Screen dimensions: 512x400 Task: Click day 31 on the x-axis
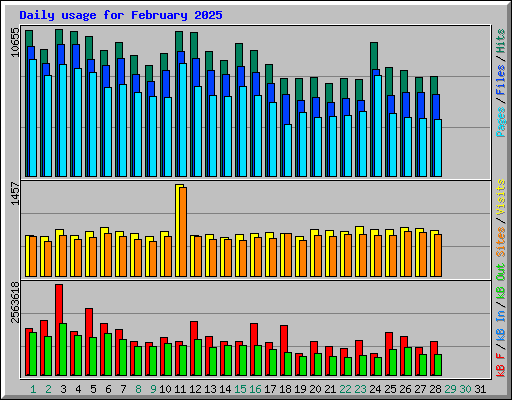480,389
